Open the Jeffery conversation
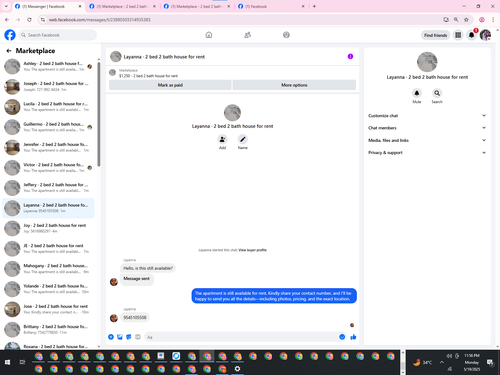Screen dimensions: 500x375 click(x=48, y=188)
